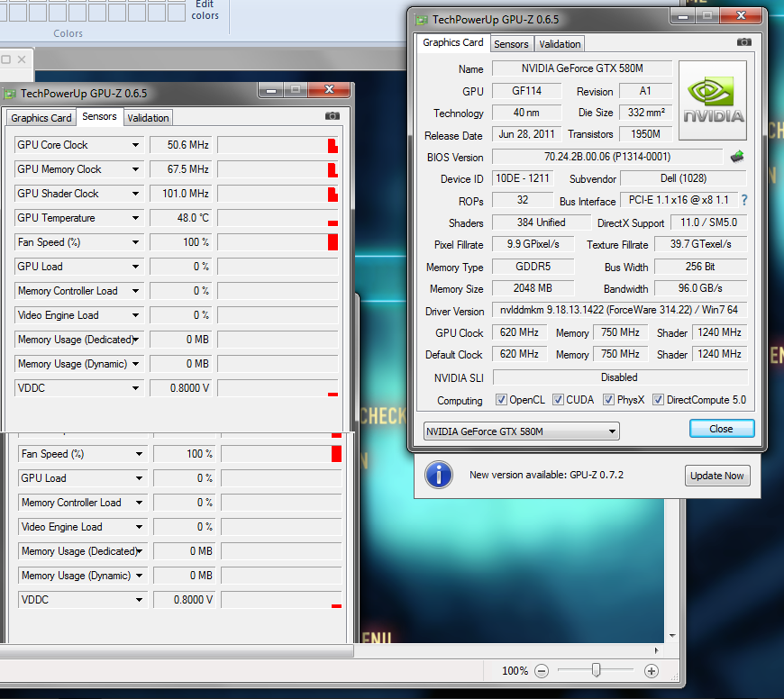Select the Sensors tab in the left GPU-Z window
The image size is (784, 699).
click(99, 116)
